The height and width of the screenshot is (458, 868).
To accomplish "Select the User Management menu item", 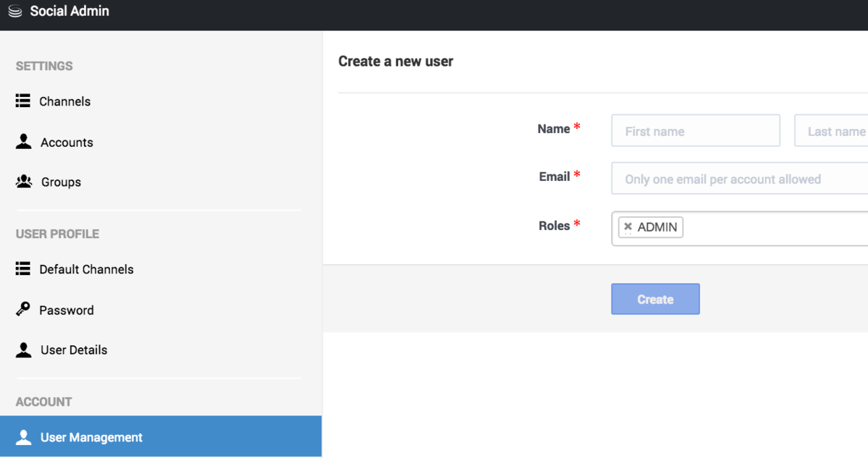I will (161, 436).
